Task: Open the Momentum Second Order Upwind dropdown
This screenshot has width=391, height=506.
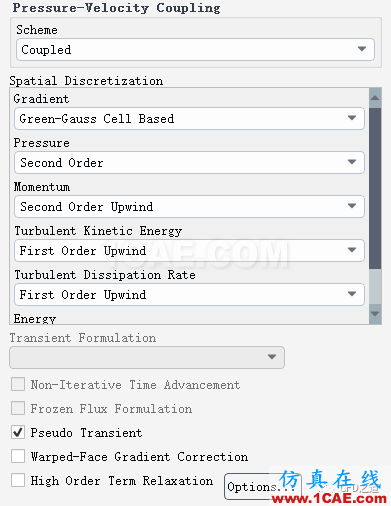Action: click(x=189, y=206)
